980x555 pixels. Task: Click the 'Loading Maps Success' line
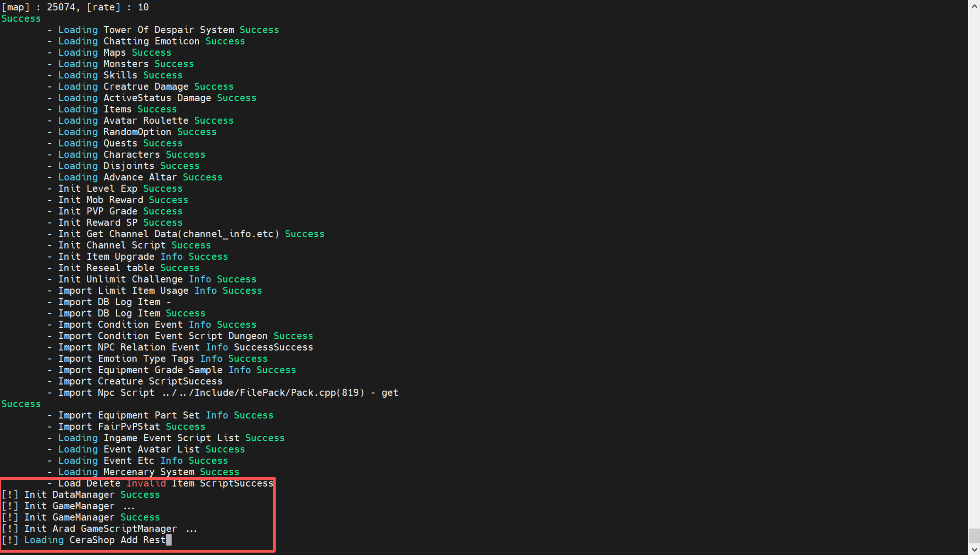coord(109,52)
